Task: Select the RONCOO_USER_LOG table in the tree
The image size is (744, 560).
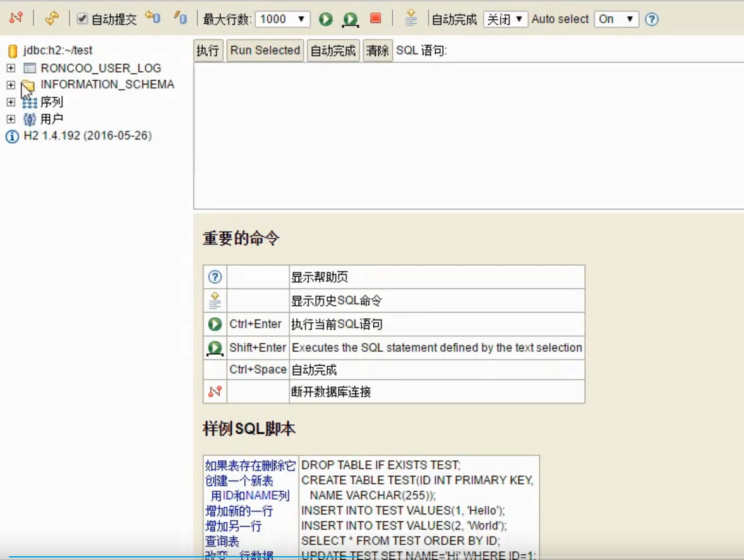Action: (100, 68)
